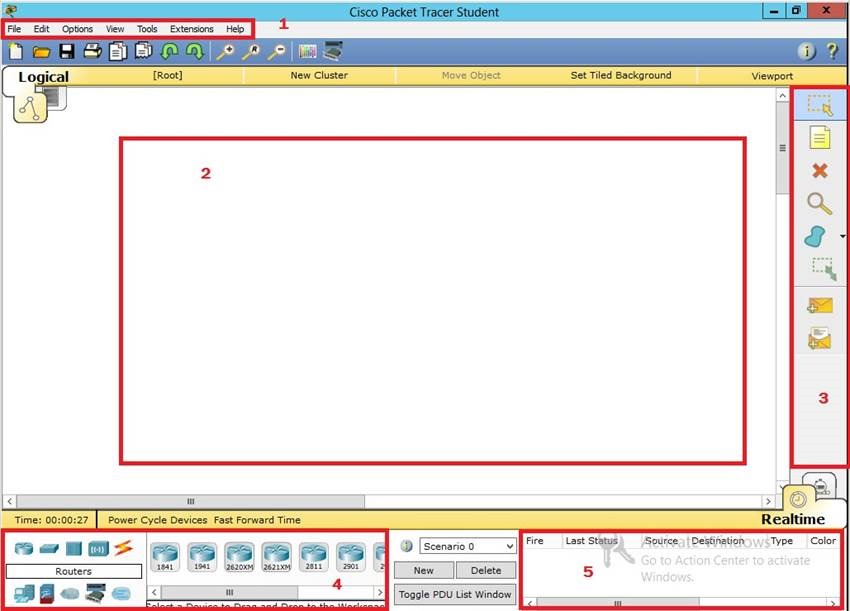
Task: Click the Delete scenario button
Action: (x=486, y=570)
